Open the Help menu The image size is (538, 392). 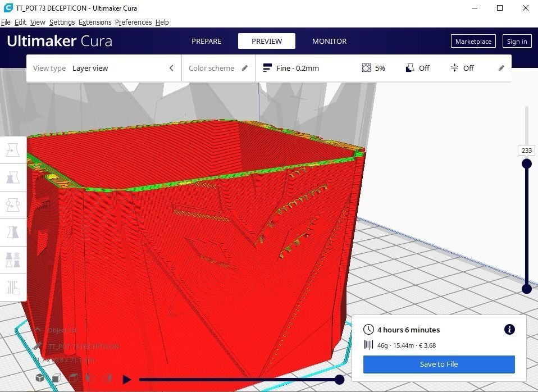point(162,22)
